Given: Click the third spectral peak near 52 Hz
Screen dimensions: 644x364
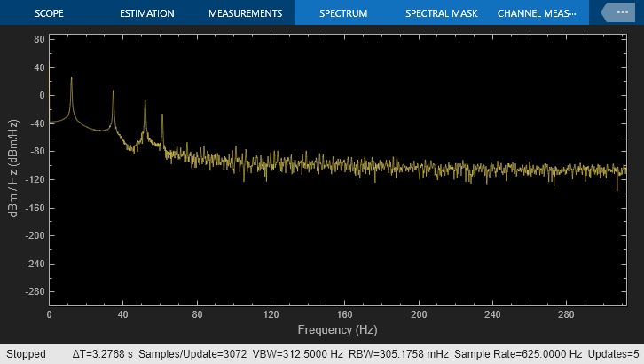Looking at the screenshot, I should (145, 102).
